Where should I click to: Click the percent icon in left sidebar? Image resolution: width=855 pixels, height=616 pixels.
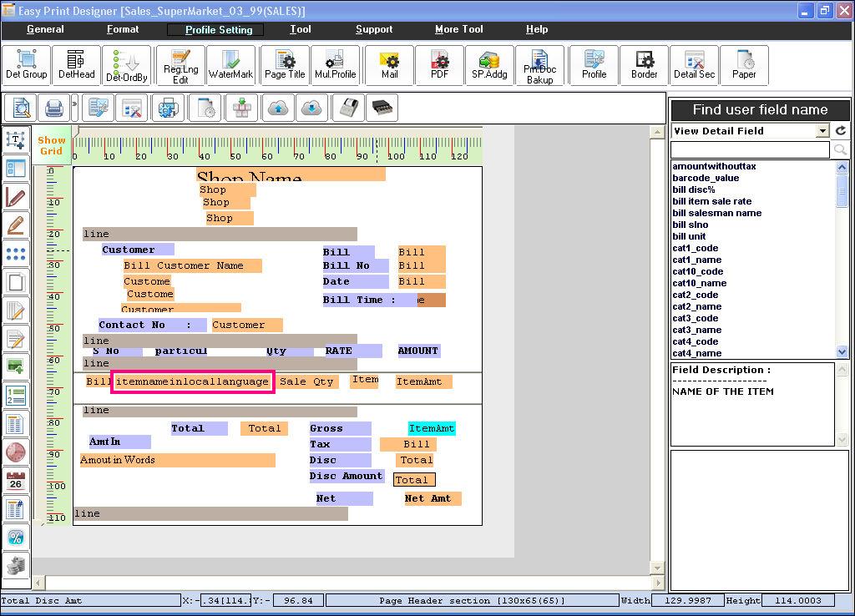15,538
